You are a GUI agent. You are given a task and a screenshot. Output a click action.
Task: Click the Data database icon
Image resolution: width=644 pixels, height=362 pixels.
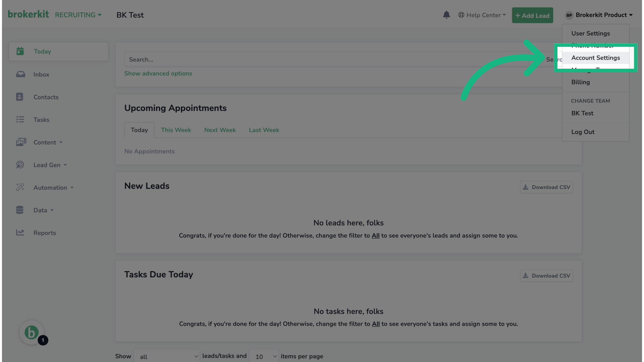20,210
